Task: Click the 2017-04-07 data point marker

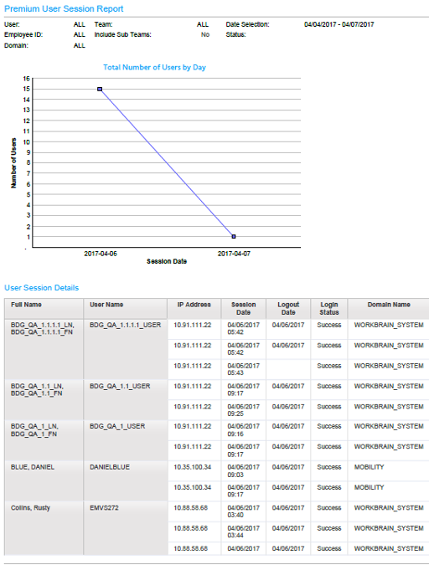Action: click(234, 237)
